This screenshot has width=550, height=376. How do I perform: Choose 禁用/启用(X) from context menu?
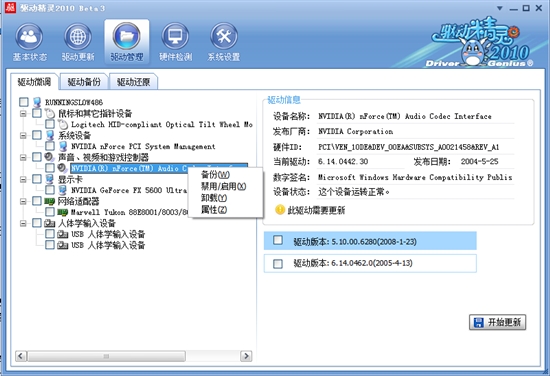point(223,186)
